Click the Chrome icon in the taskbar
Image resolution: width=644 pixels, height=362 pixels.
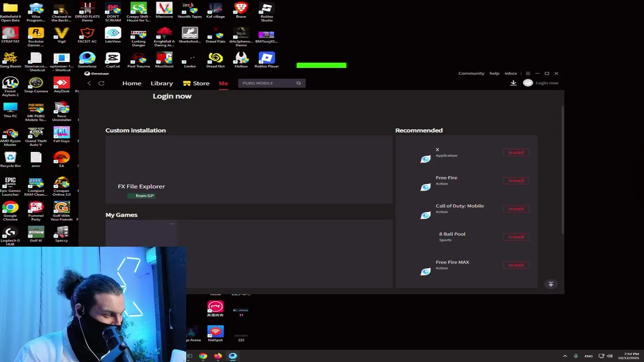[x=203, y=356]
